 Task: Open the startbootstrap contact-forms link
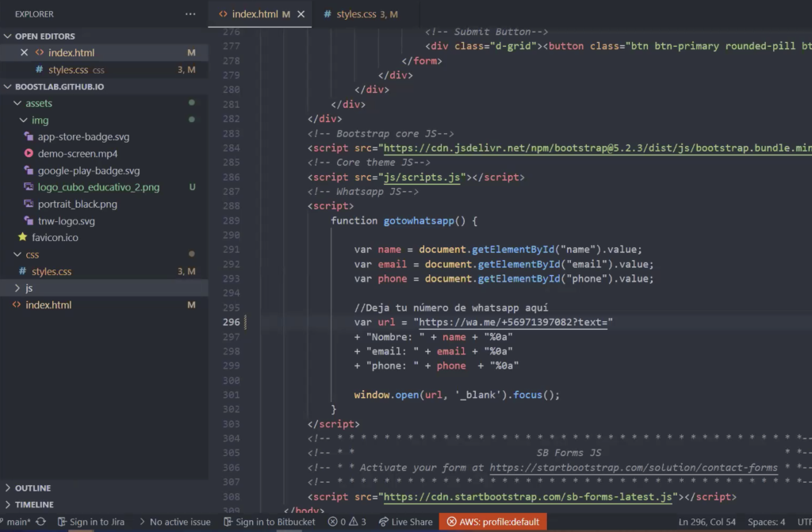pos(634,468)
